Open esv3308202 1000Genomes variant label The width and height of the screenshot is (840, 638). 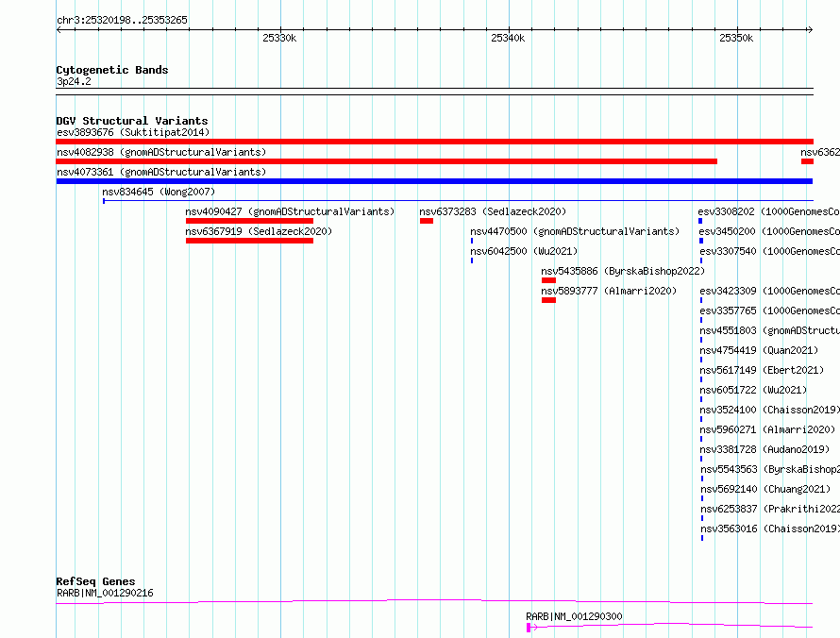[769, 211]
